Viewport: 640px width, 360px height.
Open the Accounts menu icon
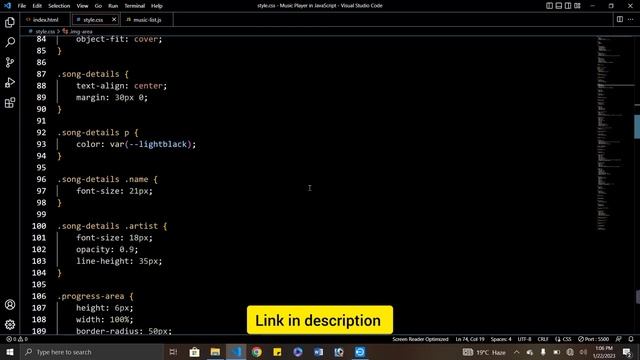(10, 304)
